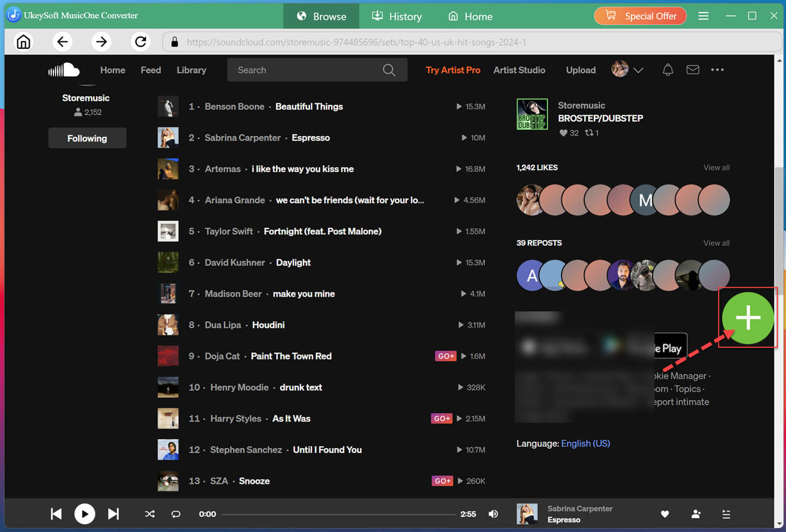Open the three-dot more menu
Viewport: 786px width, 532px height.
tap(717, 70)
